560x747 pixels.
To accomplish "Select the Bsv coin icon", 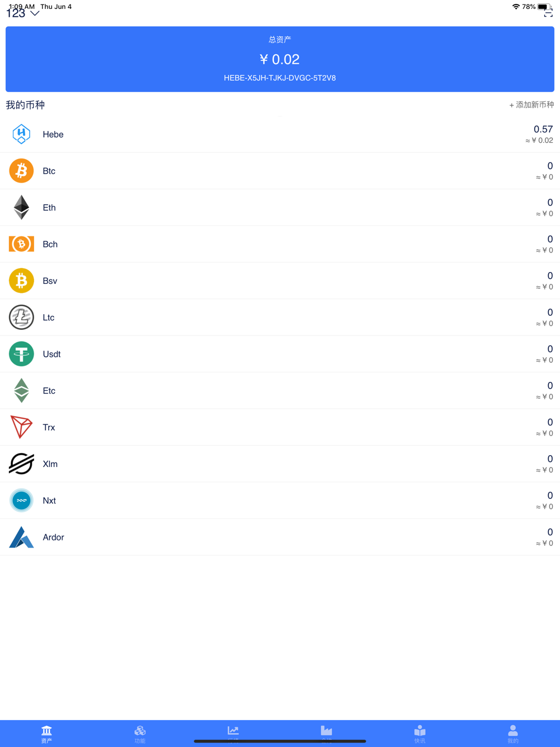I will (x=21, y=281).
